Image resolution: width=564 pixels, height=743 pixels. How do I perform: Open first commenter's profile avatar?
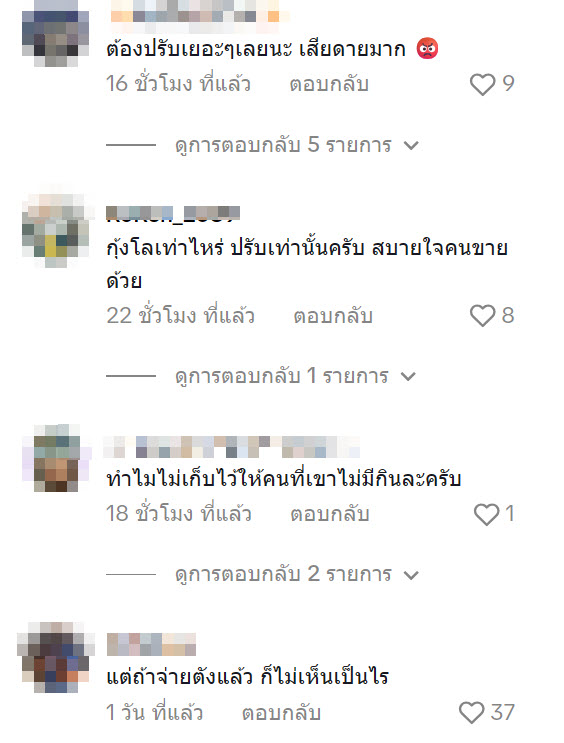(x=55, y=33)
